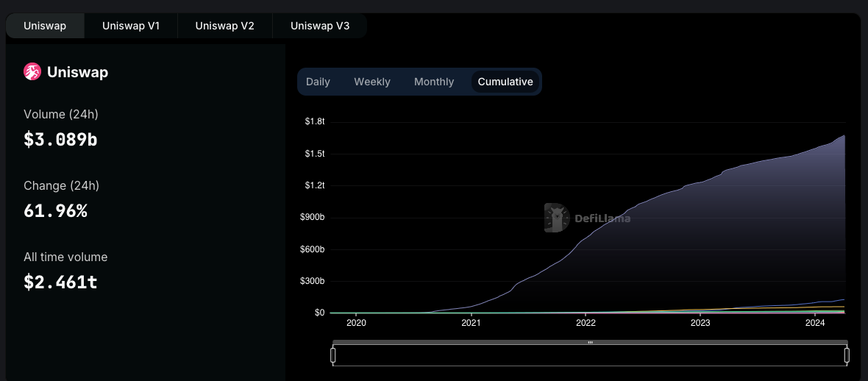This screenshot has height=381, width=868.
Task: Click the 2023 x-axis label
Action: click(x=700, y=322)
